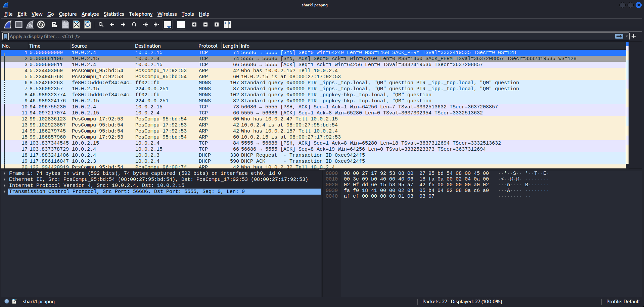Viewport: 644px width, 307px height.
Task: Select packet 18 DHCP Request row
Action: pos(314,155)
